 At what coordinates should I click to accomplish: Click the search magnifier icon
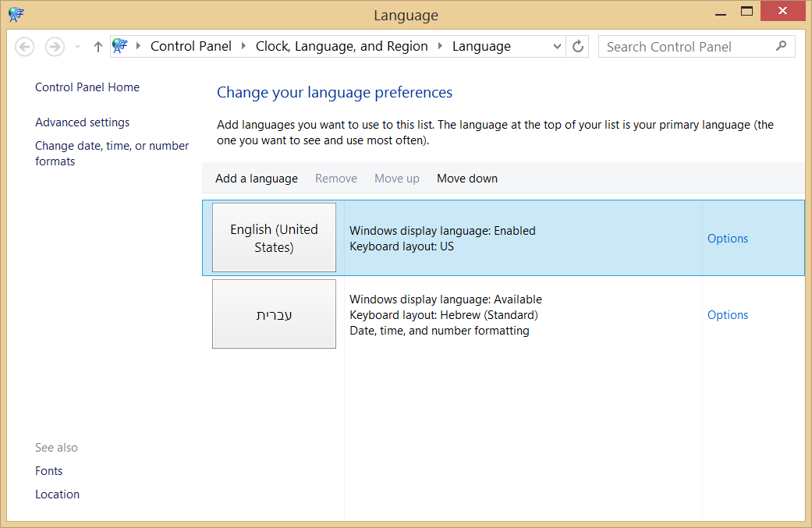781,47
